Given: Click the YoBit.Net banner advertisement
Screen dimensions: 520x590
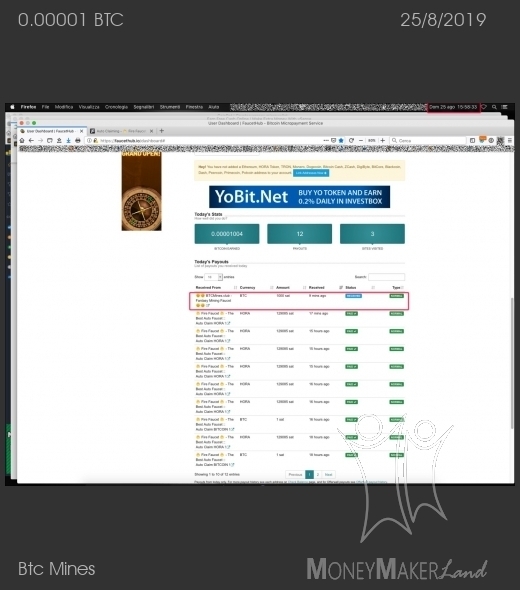Looking at the screenshot, I should [300, 197].
